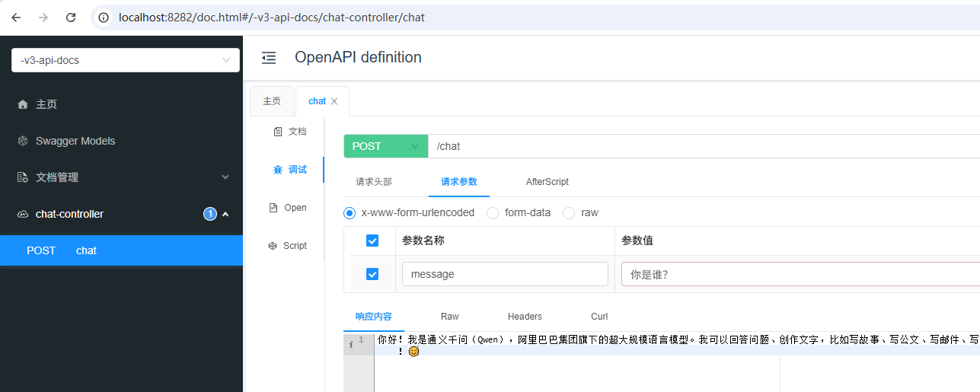Select the raw radio button
The height and width of the screenshot is (392, 980).
[x=569, y=213]
